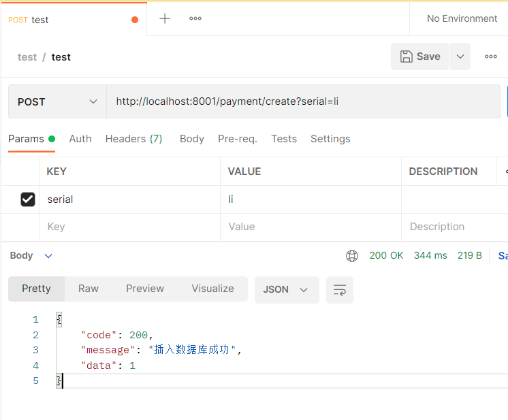Select the Visualize response view
This screenshot has height=420, width=508.
[x=212, y=289]
